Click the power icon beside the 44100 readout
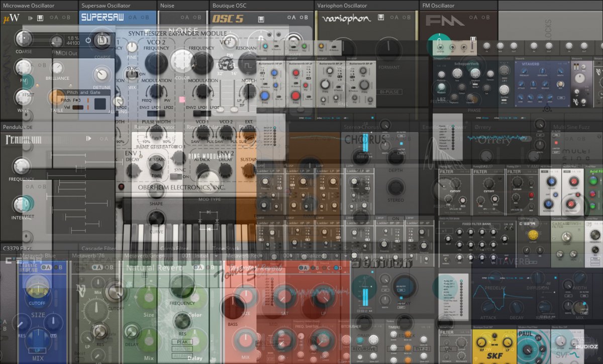The width and height of the screenshot is (603, 364). click(x=88, y=40)
